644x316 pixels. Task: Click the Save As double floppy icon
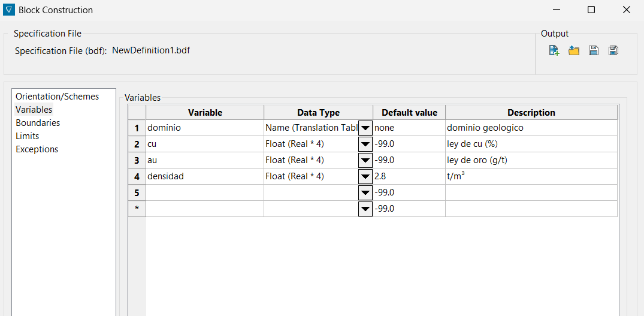(x=613, y=50)
